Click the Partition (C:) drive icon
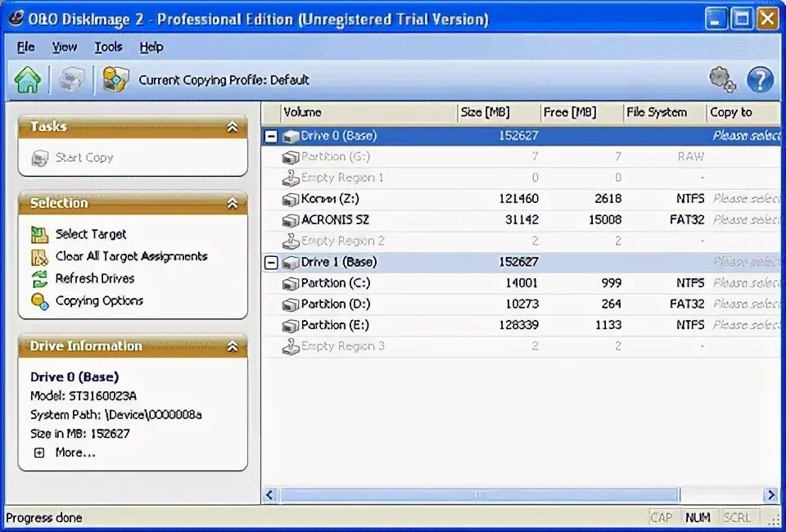Viewport: 786px width, 532px height. click(291, 283)
